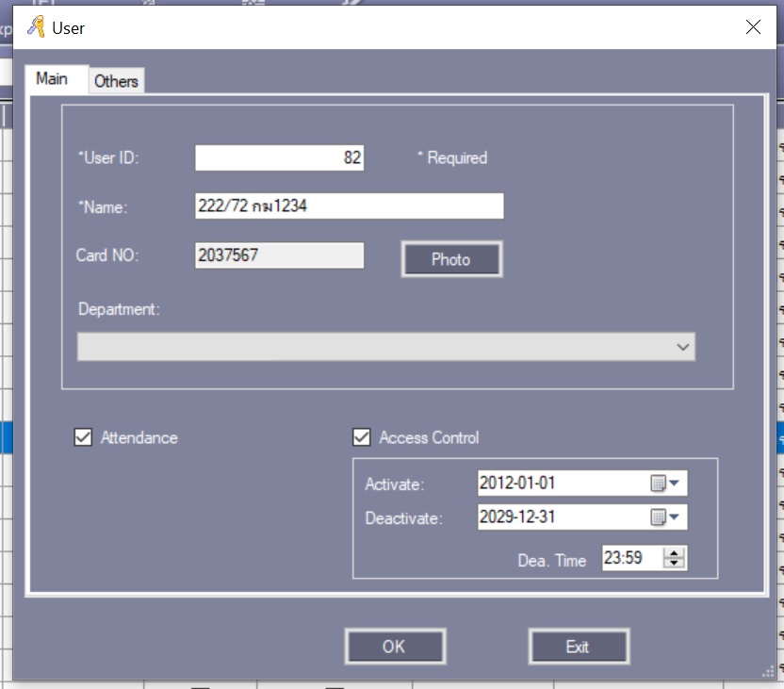The height and width of the screenshot is (689, 784).
Task: Close the User dialog window
Action: pos(753,27)
